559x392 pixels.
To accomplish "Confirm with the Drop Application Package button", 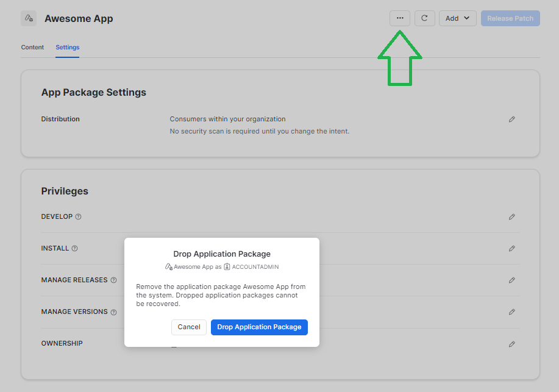I will tap(258, 327).
